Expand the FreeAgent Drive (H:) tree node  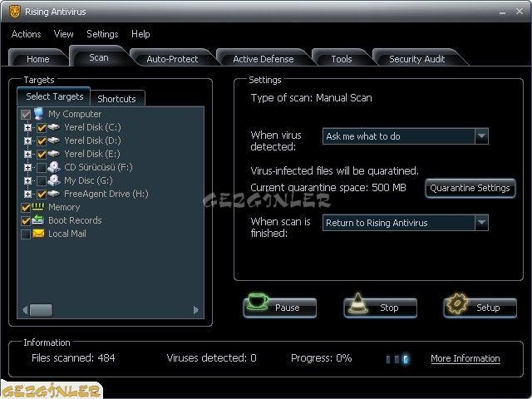27,194
